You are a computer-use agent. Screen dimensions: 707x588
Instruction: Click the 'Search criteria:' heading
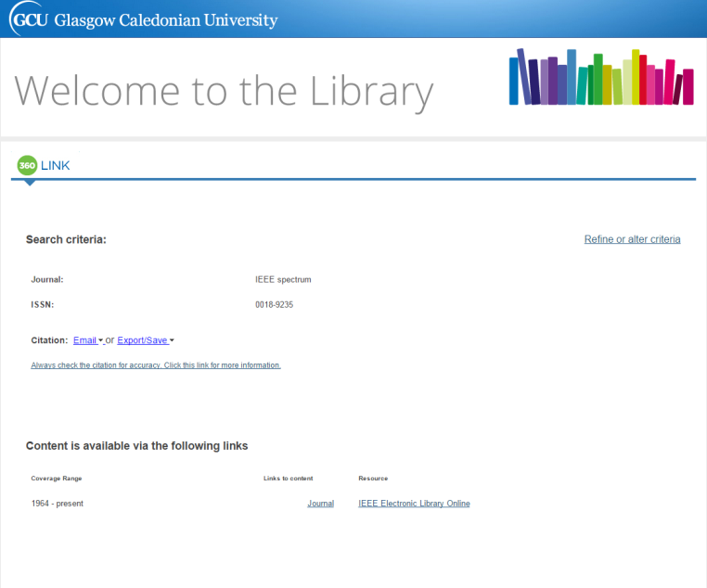[x=66, y=239]
